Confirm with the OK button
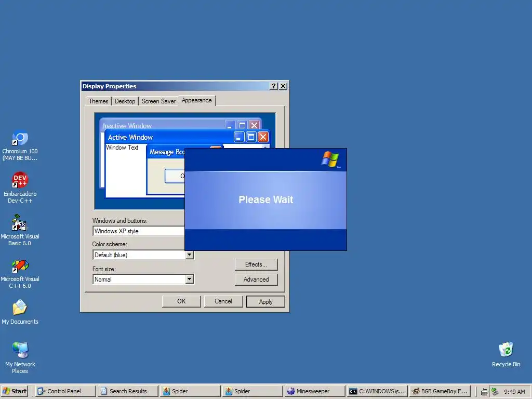The height and width of the screenshot is (399, 532). tap(181, 301)
